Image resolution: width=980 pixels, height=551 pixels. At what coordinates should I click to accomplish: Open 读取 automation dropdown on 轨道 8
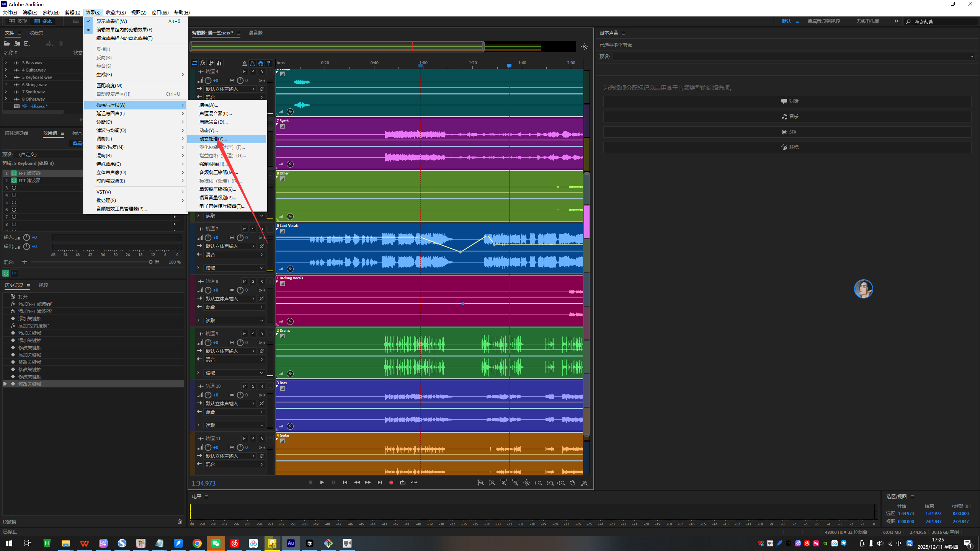234,321
